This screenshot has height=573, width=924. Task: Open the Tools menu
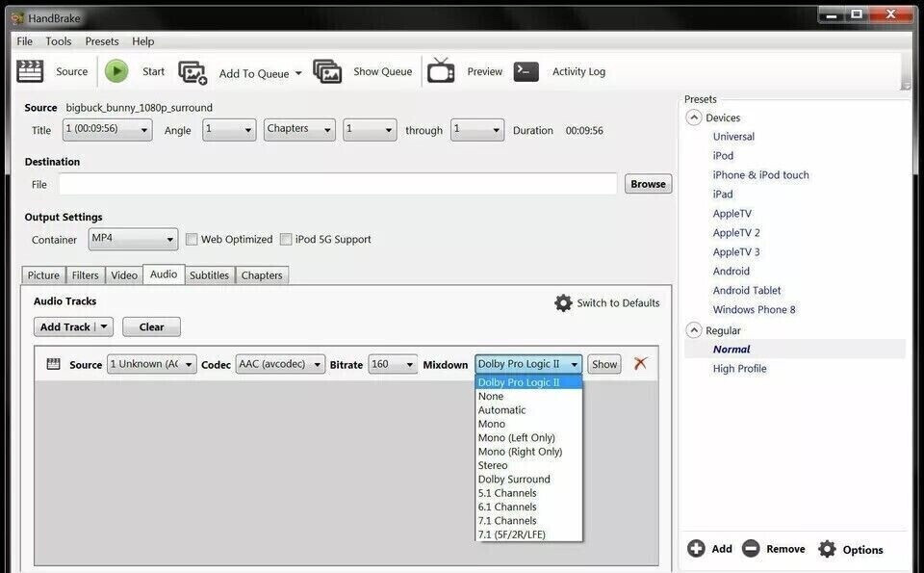58,40
